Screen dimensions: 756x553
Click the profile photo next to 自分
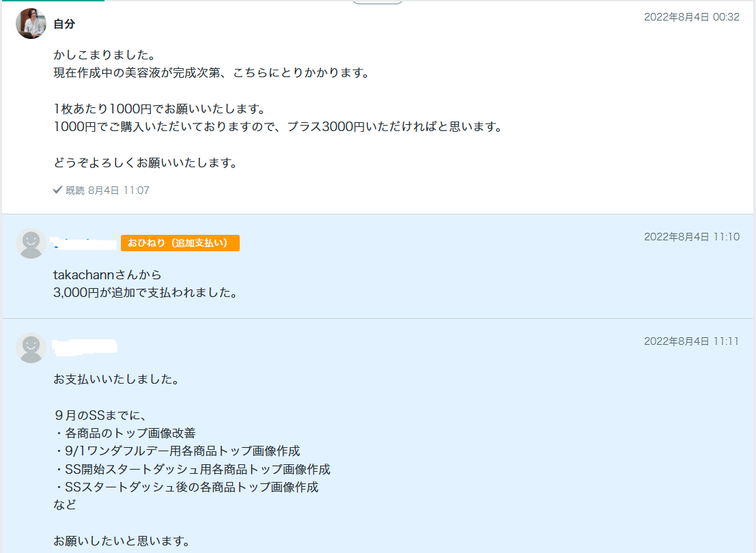31,24
